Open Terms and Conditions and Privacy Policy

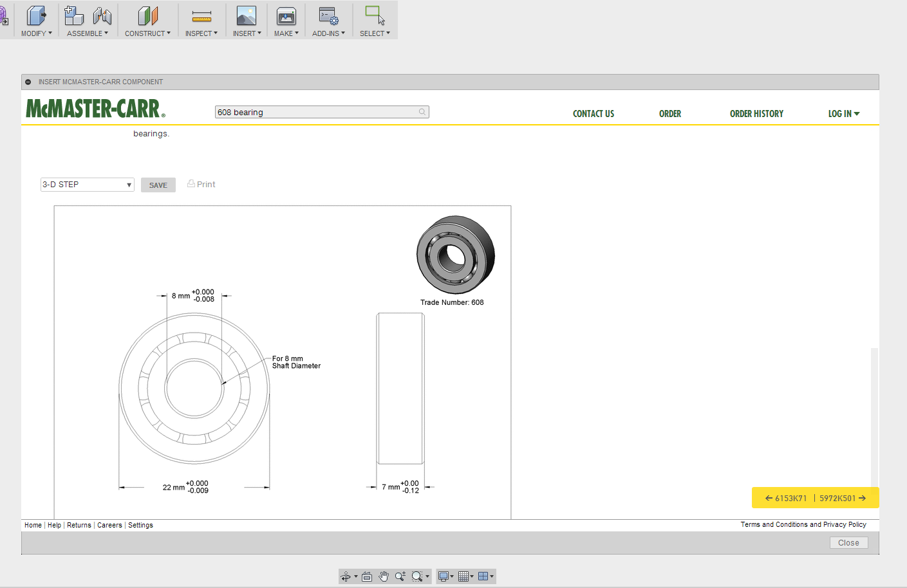click(803, 524)
